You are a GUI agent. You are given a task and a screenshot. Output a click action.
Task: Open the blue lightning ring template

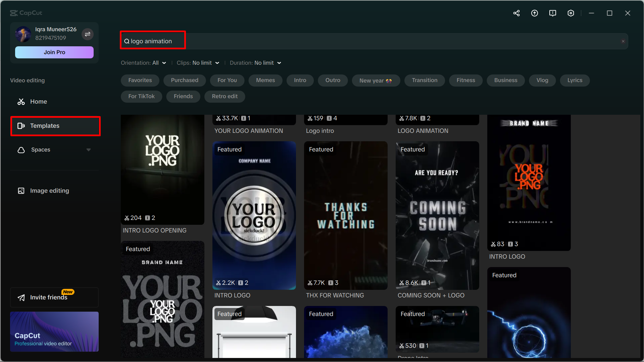click(x=529, y=313)
